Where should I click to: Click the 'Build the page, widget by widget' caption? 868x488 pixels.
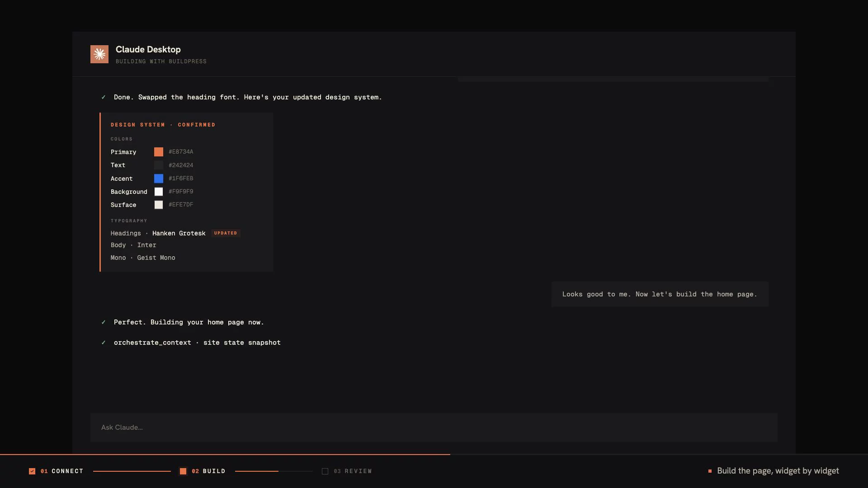pos(778,471)
